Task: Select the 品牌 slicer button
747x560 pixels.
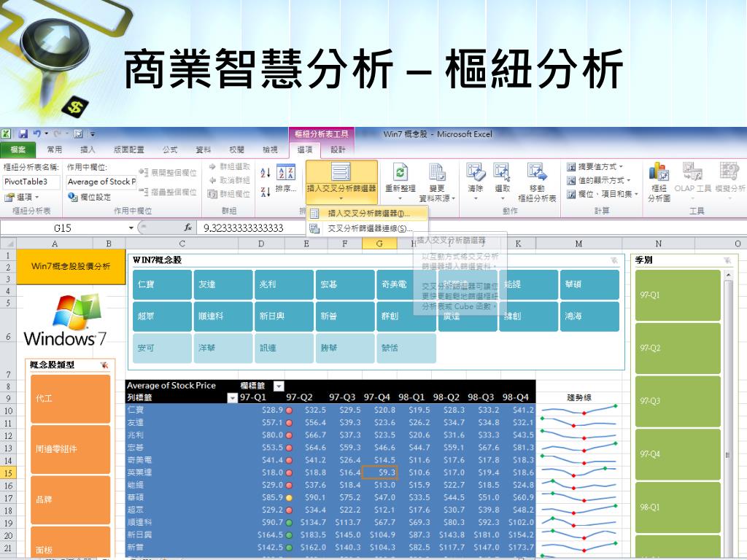Action: (71, 499)
